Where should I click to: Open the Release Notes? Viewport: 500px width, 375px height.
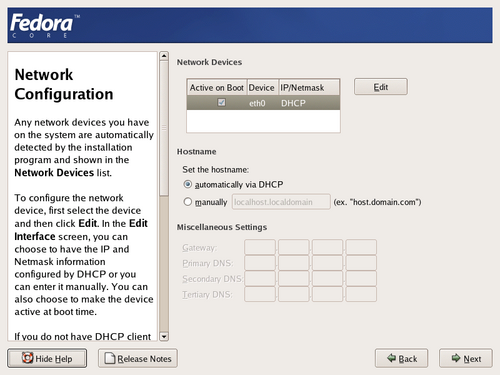(x=138, y=358)
